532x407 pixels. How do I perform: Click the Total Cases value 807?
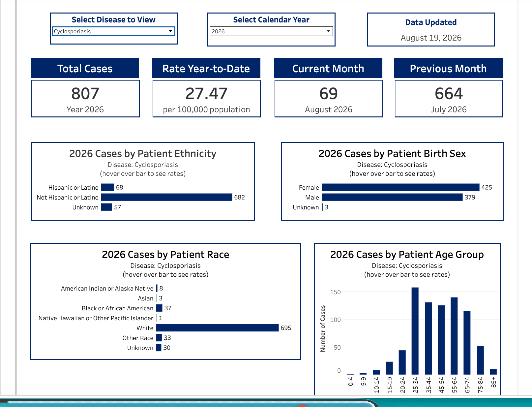click(x=85, y=94)
